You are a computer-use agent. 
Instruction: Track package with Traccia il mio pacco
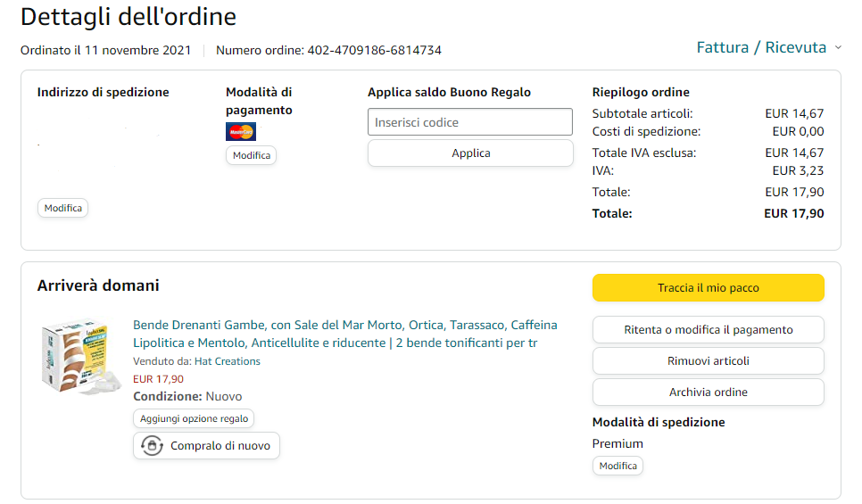708,287
